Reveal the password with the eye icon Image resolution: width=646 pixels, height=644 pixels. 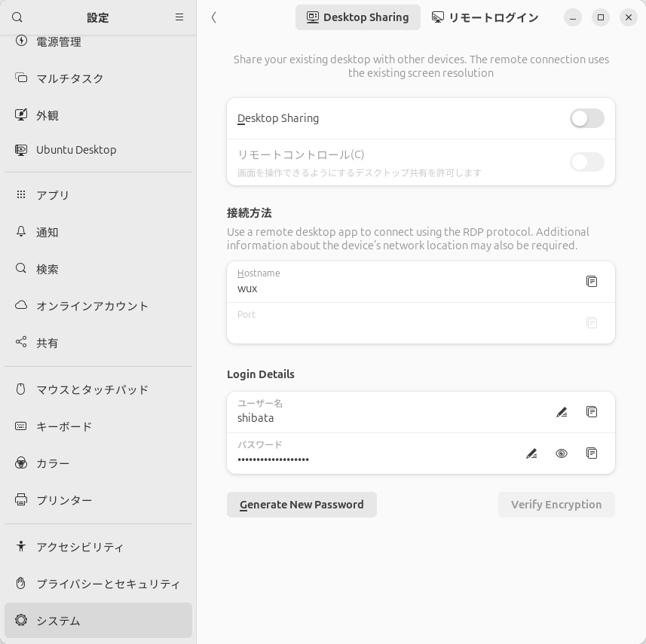pyautogui.click(x=562, y=453)
